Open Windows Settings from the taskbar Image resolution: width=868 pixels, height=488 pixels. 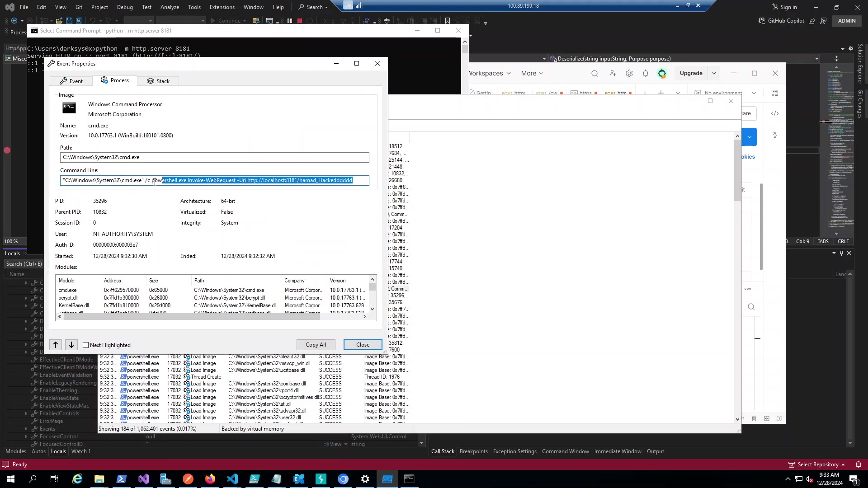[x=365, y=479]
